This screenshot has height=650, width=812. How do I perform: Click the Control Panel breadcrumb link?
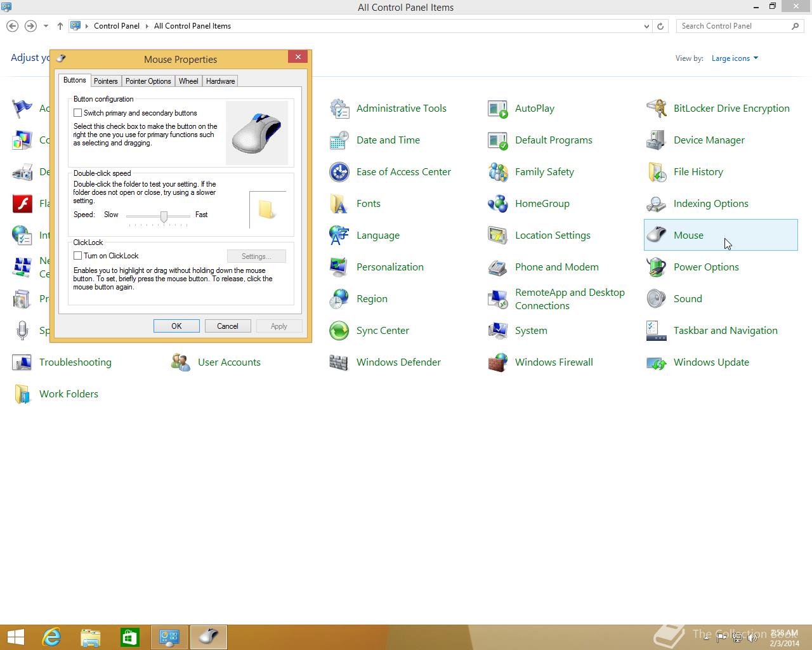[117, 26]
